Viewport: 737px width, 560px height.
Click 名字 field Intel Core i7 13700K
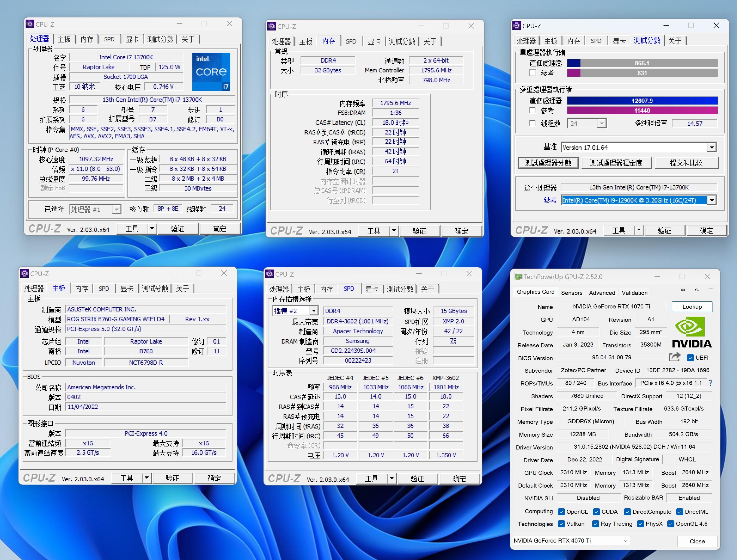126,57
